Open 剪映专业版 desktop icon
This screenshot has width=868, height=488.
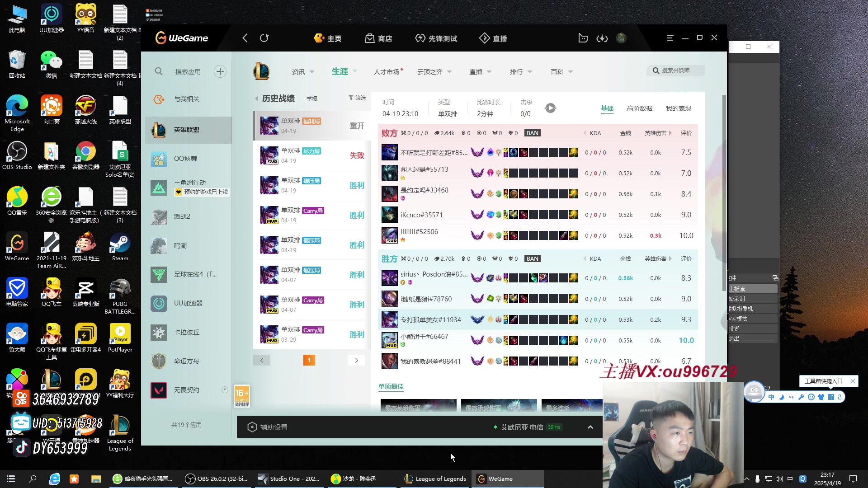[86, 292]
